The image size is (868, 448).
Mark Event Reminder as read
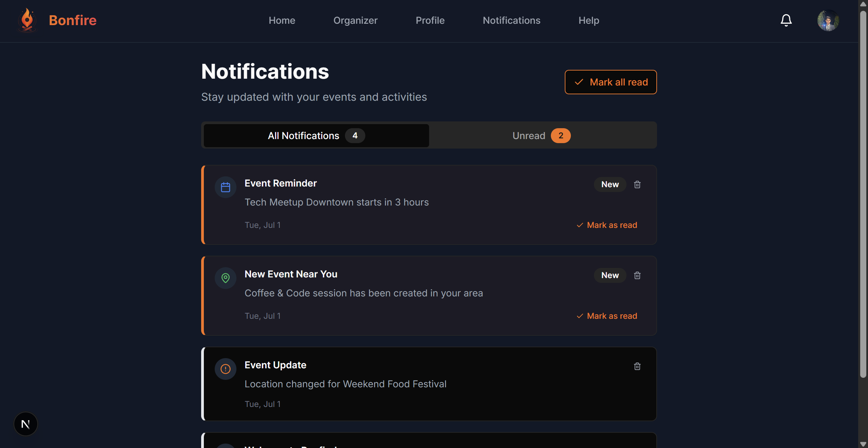point(607,225)
